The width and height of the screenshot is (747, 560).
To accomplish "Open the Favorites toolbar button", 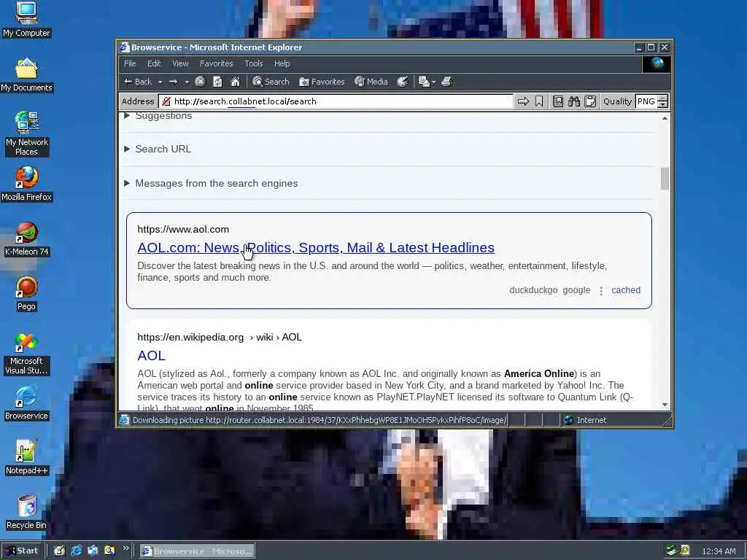I will [x=322, y=82].
